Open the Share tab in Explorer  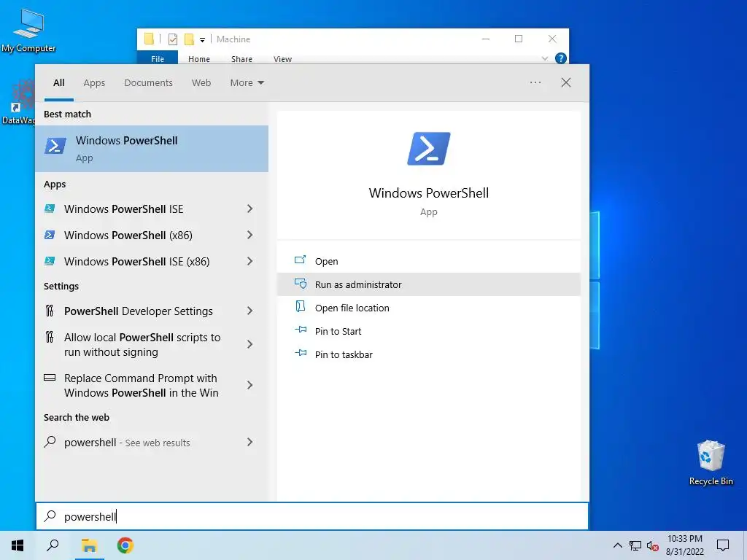pos(241,59)
